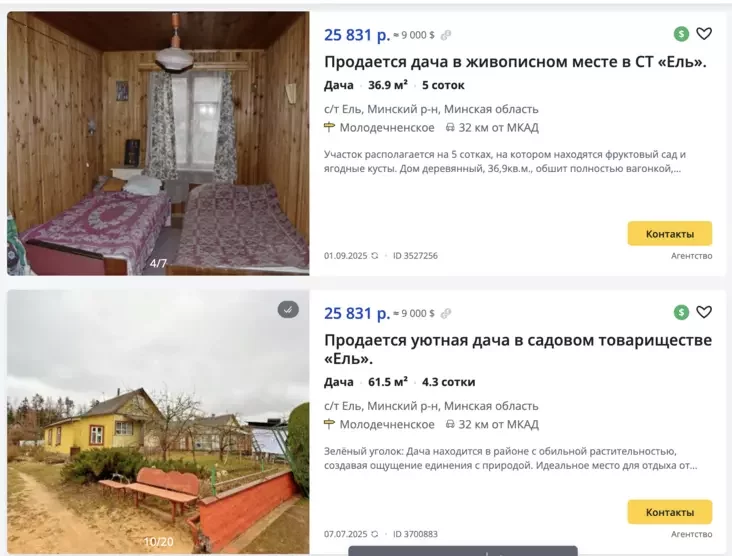Image resolution: width=732 pixels, height=556 pixels.
Task: Click refresh icon near date 01.09.2025
Action: (x=374, y=255)
